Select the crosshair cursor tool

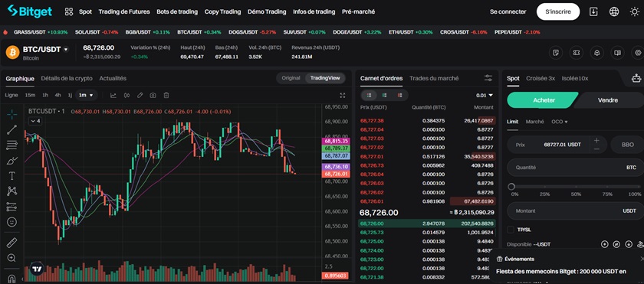point(12,114)
